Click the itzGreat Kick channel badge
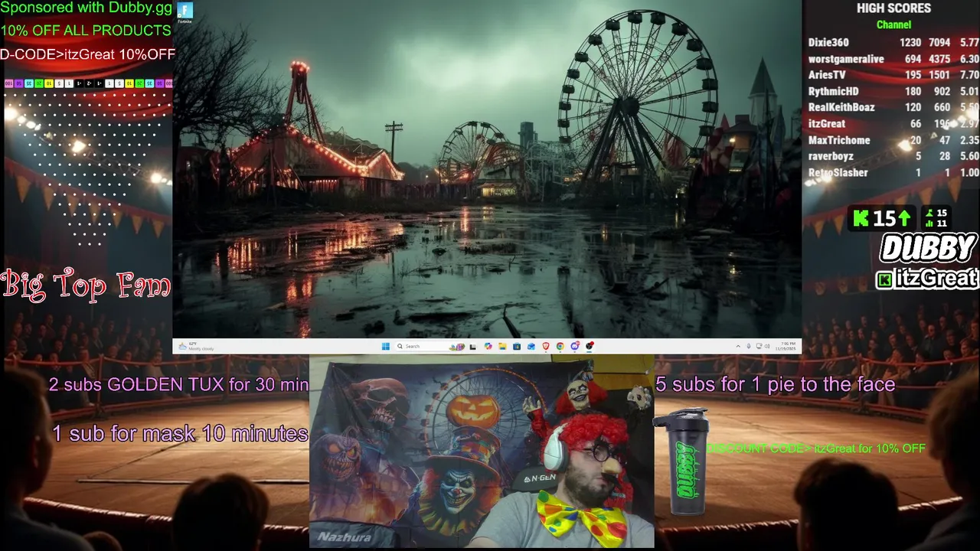This screenshot has height=551, width=980. tap(926, 279)
